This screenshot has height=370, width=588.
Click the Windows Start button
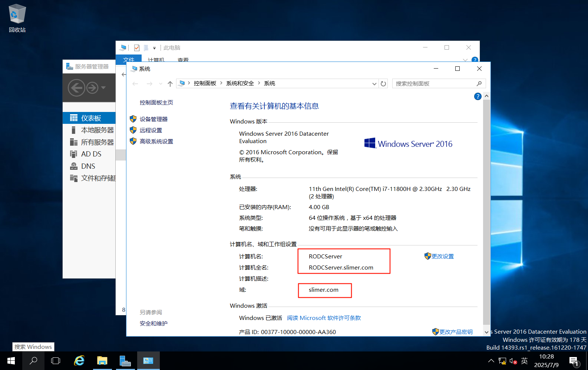(x=11, y=361)
